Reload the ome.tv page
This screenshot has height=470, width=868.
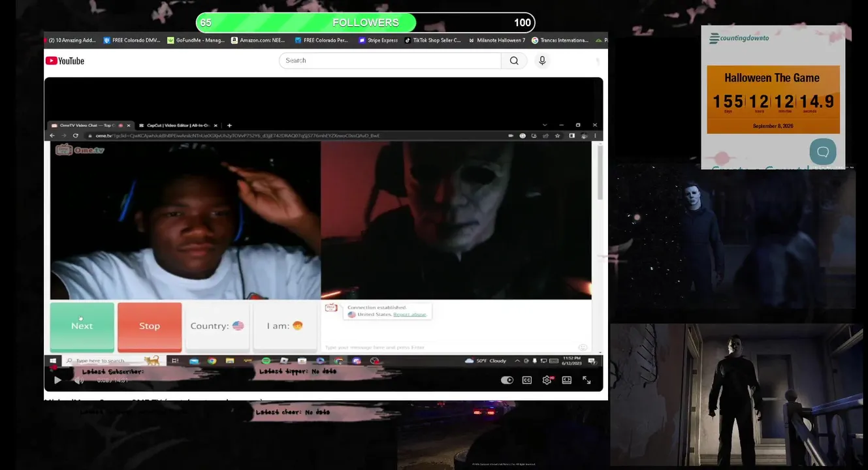pyautogui.click(x=76, y=136)
